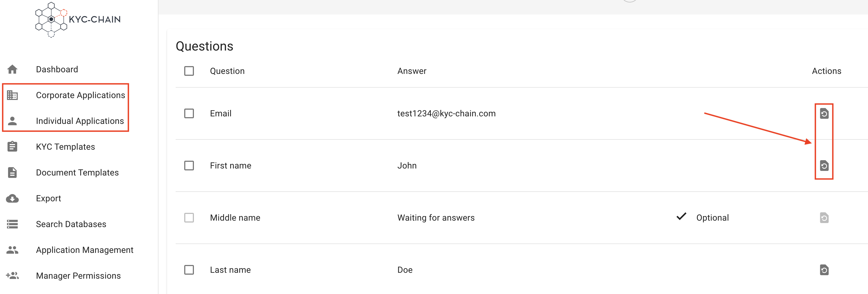Screen dimensions: 868x294
Task: Open Individual Applications in the sidebar
Action: click(x=80, y=121)
